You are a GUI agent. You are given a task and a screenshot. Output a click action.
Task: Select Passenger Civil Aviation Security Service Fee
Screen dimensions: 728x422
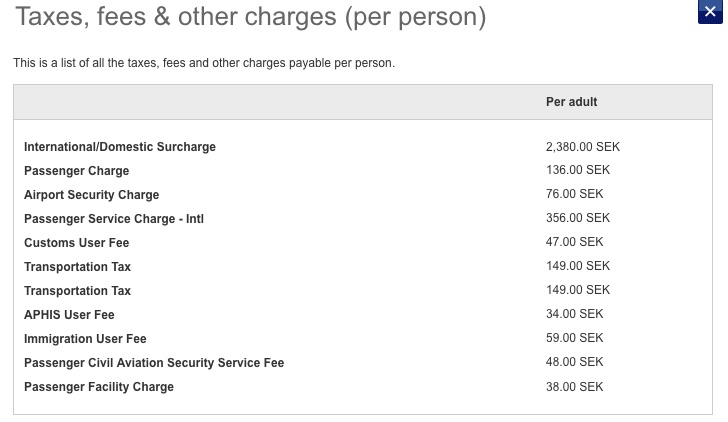click(x=154, y=363)
